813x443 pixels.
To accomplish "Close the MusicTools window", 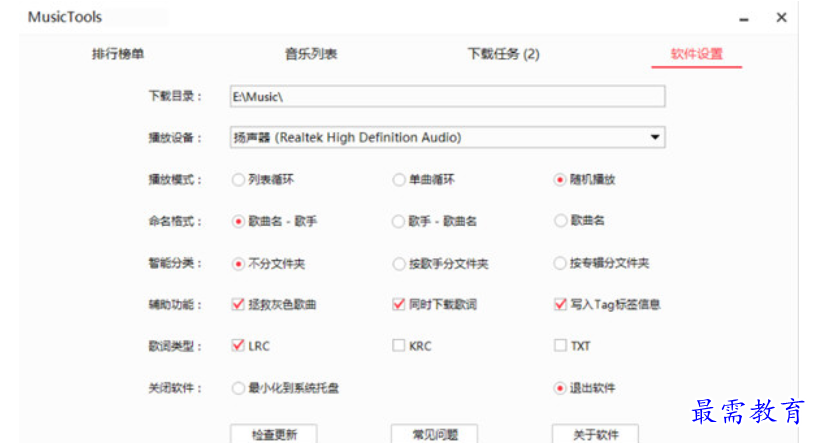I will [x=781, y=18].
